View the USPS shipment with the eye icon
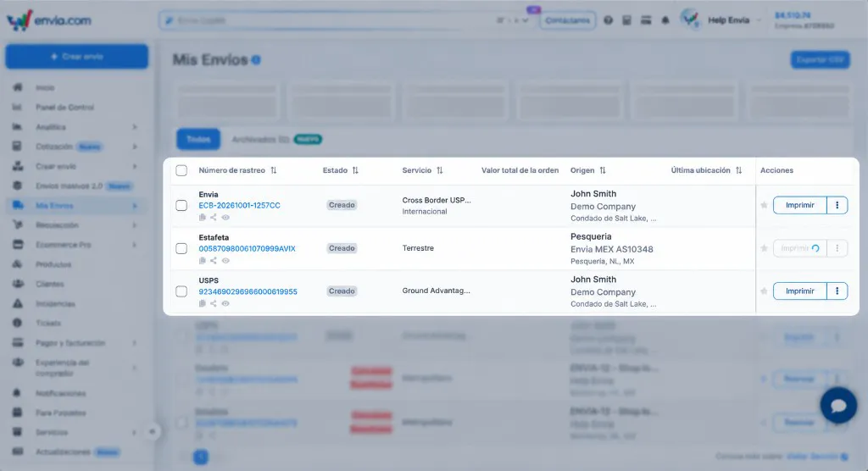Image resolution: width=868 pixels, height=471 pixels. pos(225,304)
